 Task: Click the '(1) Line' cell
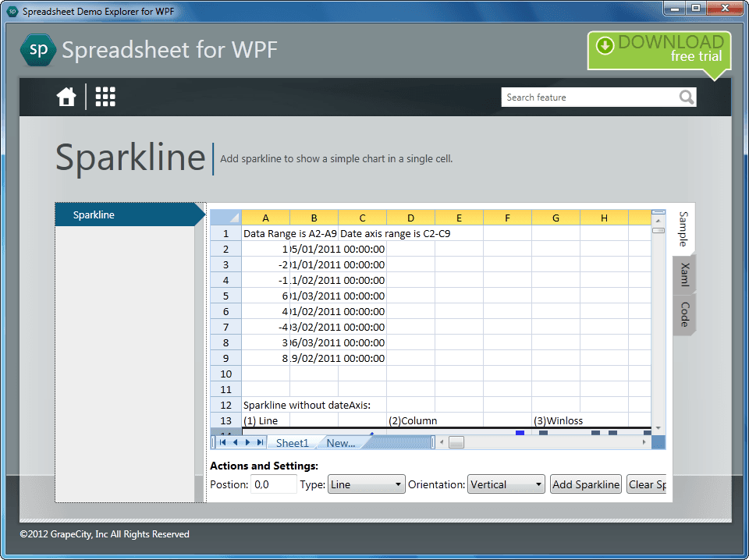(265, 420)
